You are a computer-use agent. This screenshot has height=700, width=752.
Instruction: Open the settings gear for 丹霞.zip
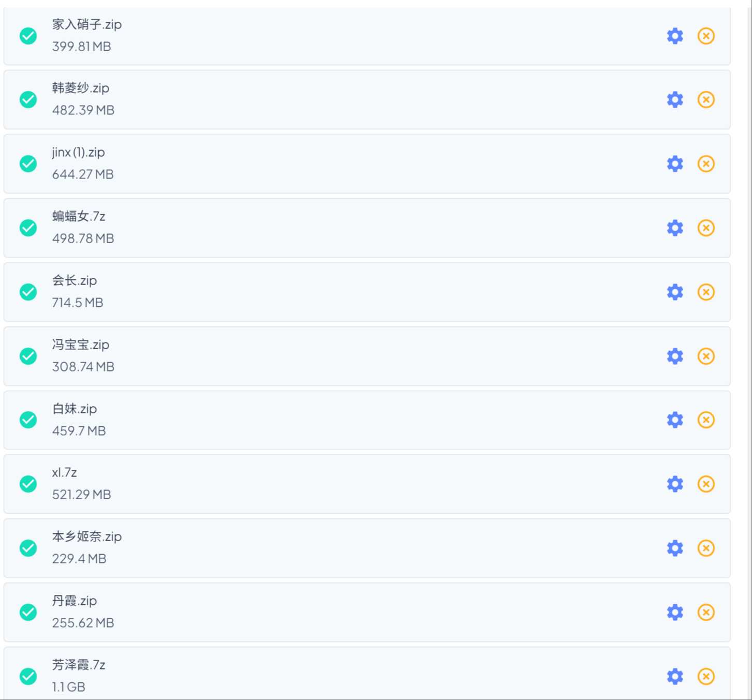click(x=675, y=612)
